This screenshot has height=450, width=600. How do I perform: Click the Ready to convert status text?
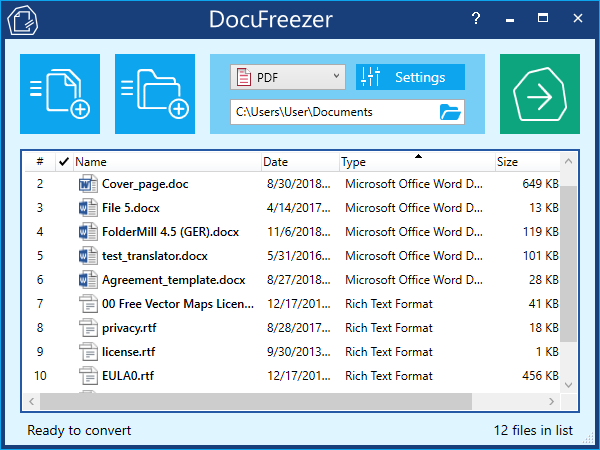pos(79,430)
